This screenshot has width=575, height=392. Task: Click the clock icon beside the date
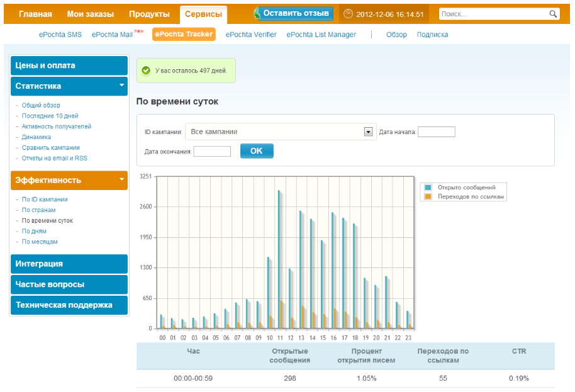point(348,14)
